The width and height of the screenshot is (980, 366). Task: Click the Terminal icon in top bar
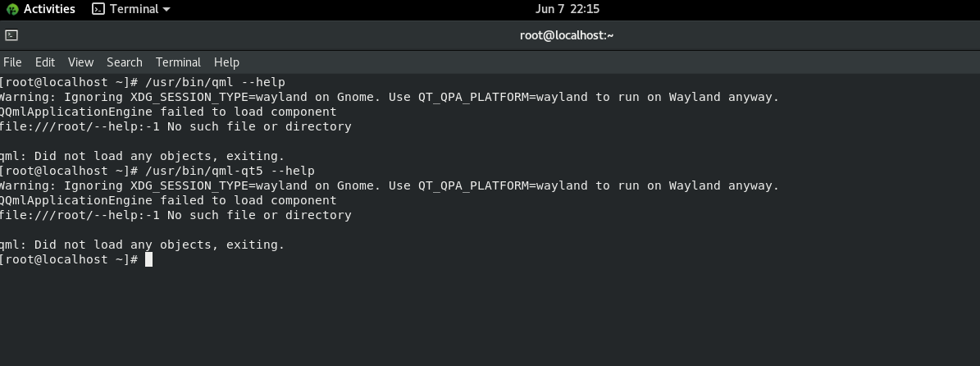pos(98,9)
